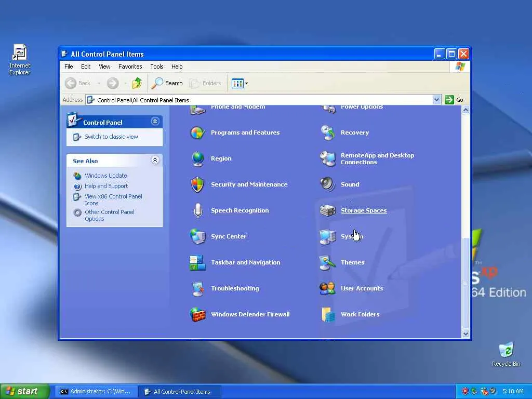Screen dimensions: 532x399
Task: Click the Themes icon
Action: (327, 262)
